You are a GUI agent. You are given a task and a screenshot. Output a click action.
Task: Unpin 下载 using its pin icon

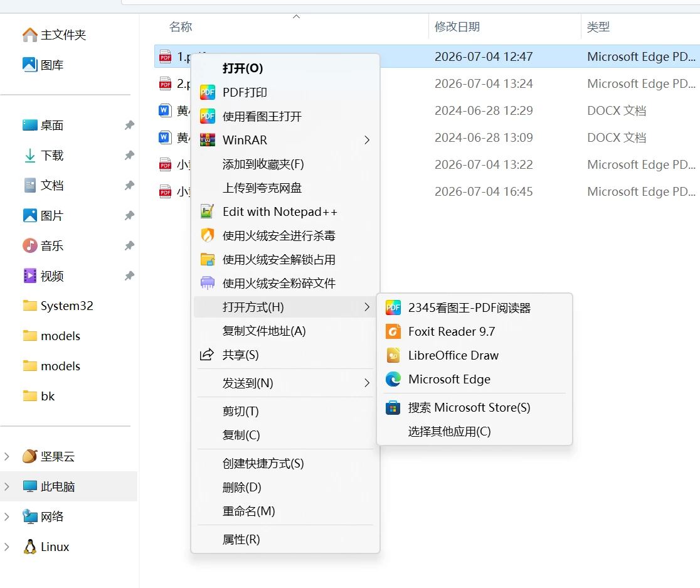tap(129, 156)
